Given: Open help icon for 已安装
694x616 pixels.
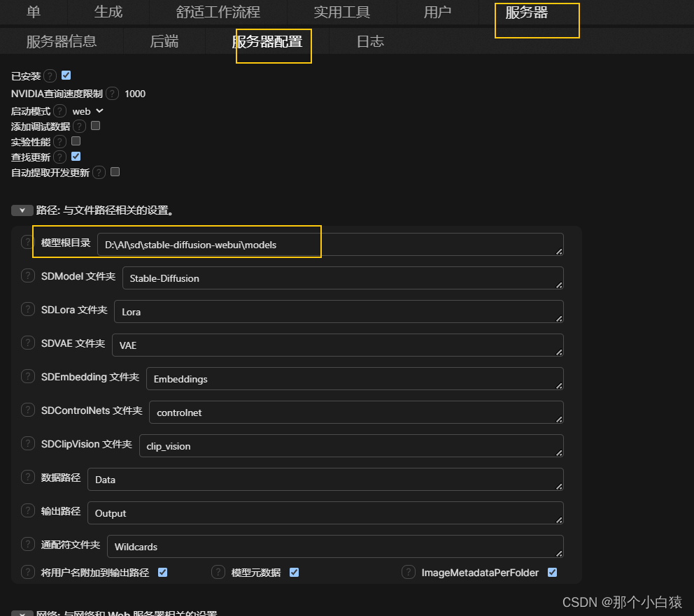Looking at the screenshot, I should pos(50,76).
